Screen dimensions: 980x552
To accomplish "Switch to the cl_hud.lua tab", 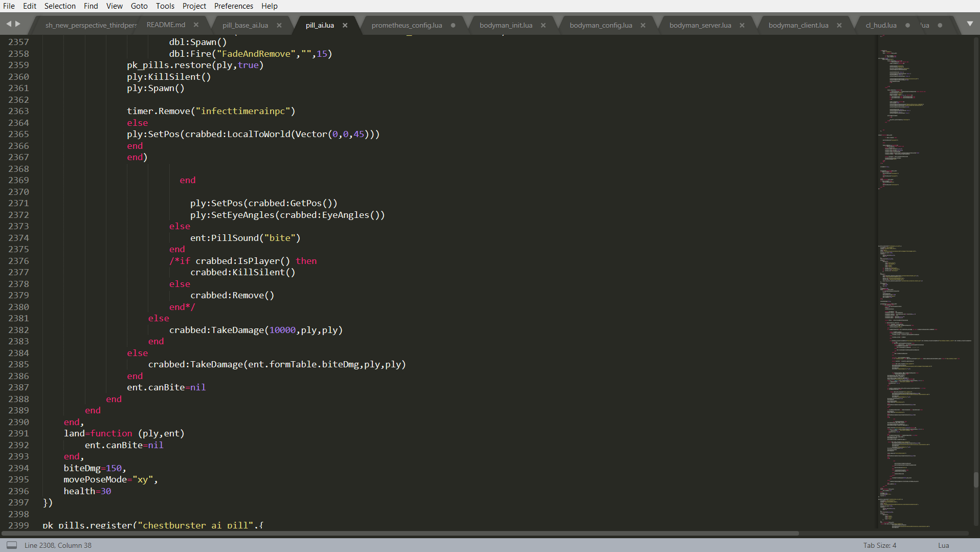I will [x=881, y=25].
